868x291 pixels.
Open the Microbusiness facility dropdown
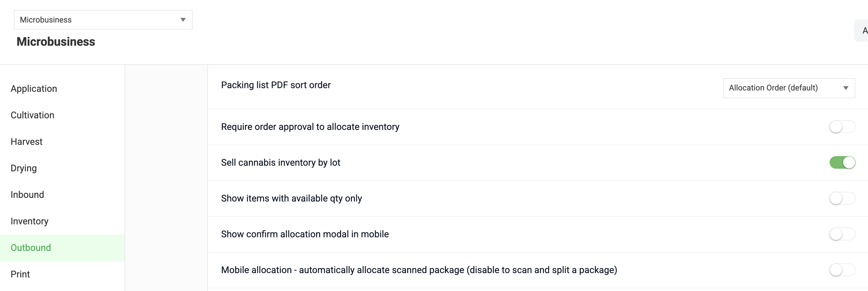pos(103,20)
